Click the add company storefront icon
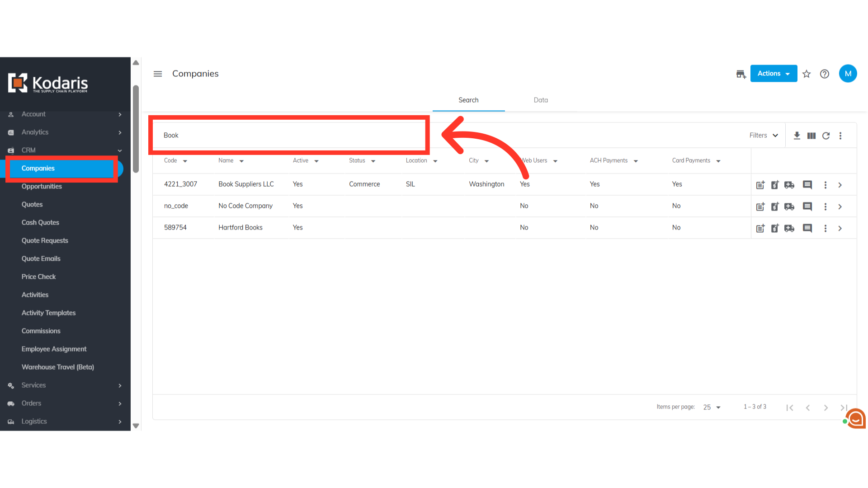868x488 pixels. point(741,74)
